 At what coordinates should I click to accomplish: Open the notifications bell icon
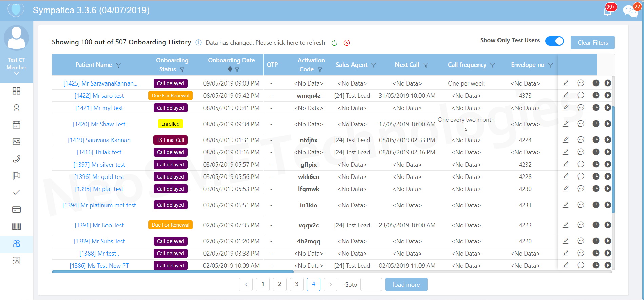[608, 12]
